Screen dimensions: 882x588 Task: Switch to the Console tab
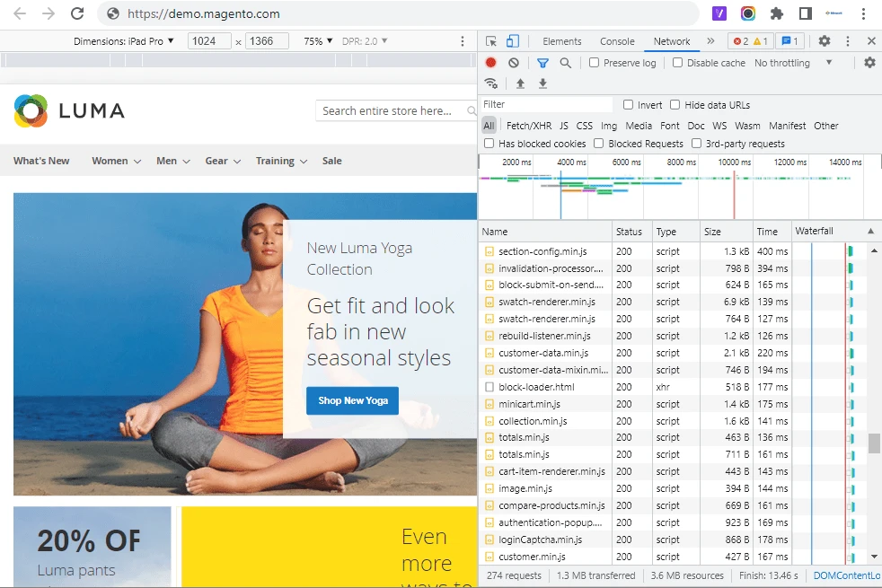click(x=617, y=41)
